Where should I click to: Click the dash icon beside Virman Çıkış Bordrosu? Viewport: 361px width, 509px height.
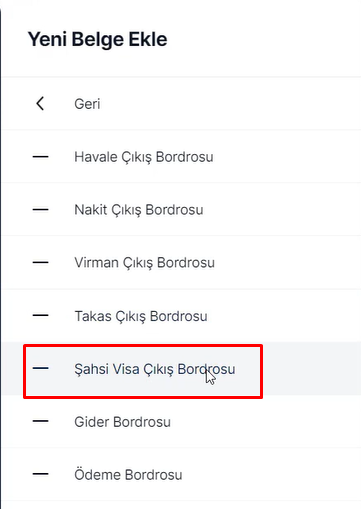coord(40,262)
